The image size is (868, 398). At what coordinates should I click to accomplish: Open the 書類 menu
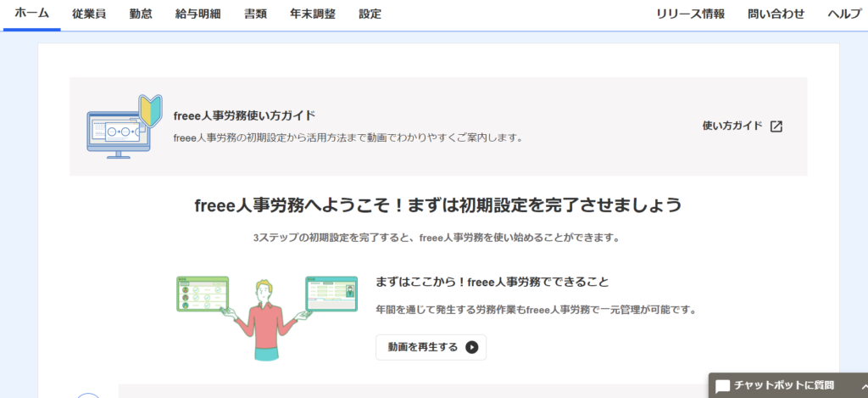pos(255,14)
